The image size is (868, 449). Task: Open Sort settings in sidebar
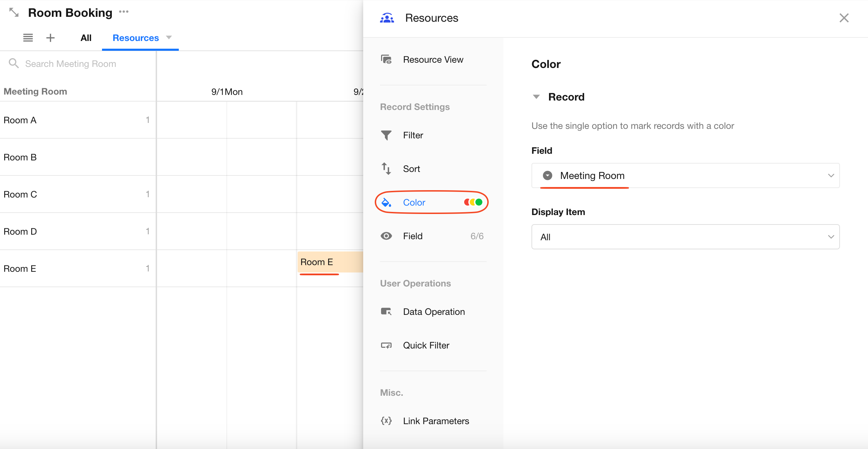(x=411, y=169)
